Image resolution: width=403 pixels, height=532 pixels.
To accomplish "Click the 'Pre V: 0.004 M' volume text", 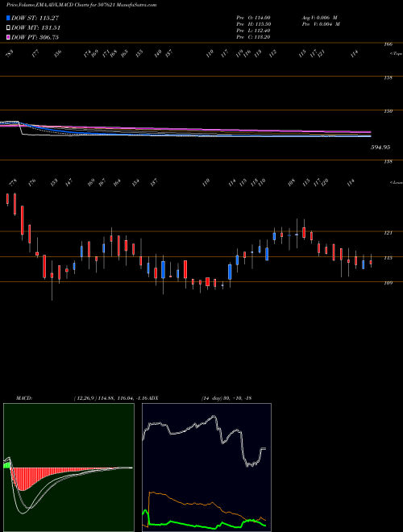I will click(321, 24).
